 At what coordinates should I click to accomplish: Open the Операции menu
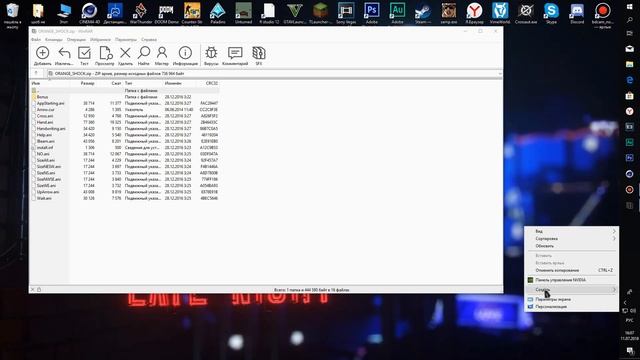[x=76, y=40]
